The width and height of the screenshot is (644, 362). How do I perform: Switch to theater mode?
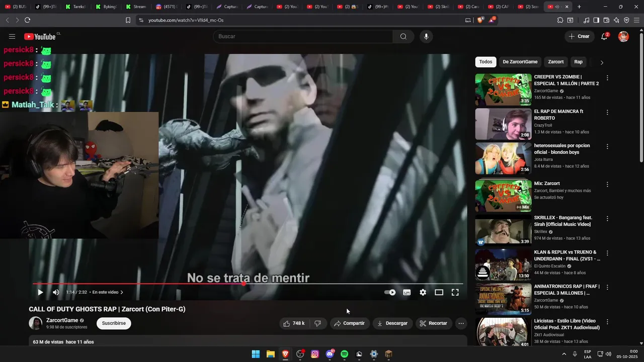coord(439,292)
